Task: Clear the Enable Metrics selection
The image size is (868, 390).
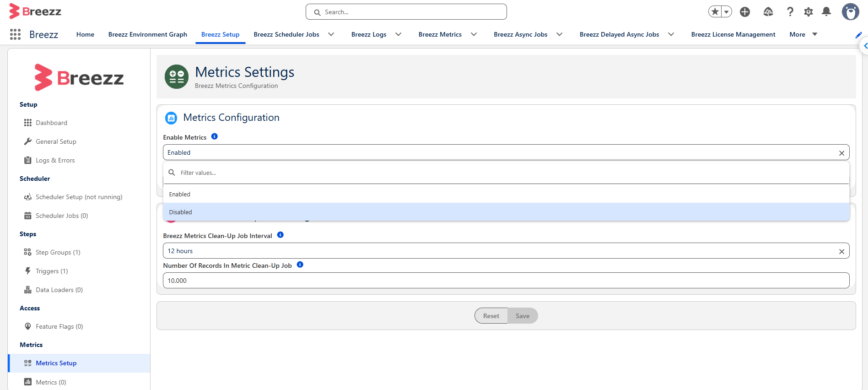Action: [x=841, y=153]
